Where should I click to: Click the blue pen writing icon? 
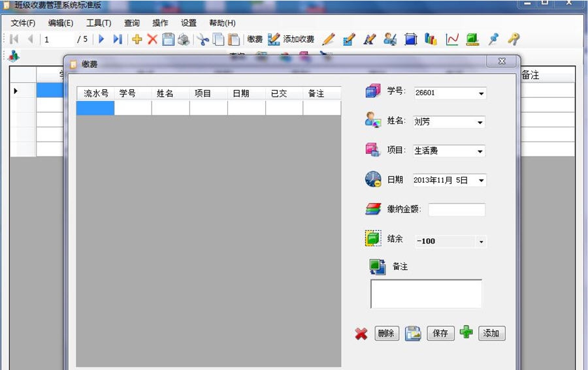tap(370, 39)
